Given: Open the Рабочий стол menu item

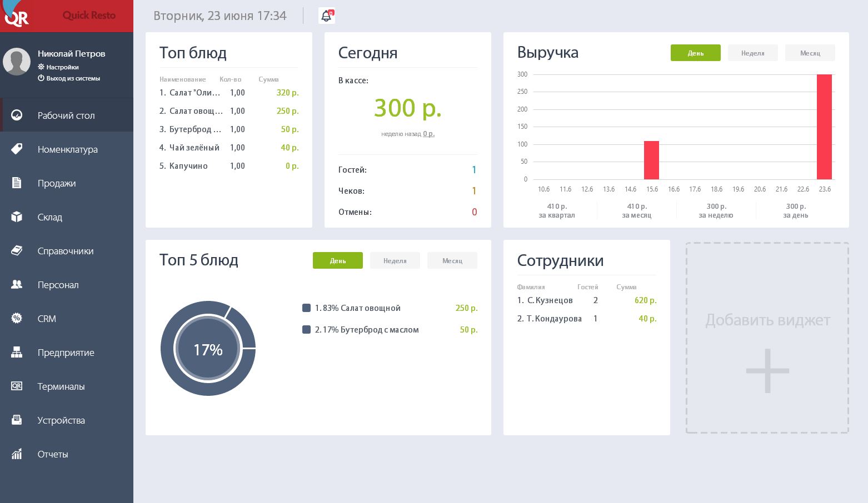Looking at the screenshot, I should tap(67, 115).
